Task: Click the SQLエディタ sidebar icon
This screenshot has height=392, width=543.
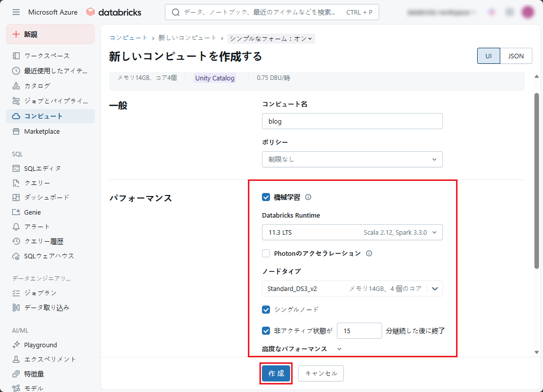Action: 16,168
